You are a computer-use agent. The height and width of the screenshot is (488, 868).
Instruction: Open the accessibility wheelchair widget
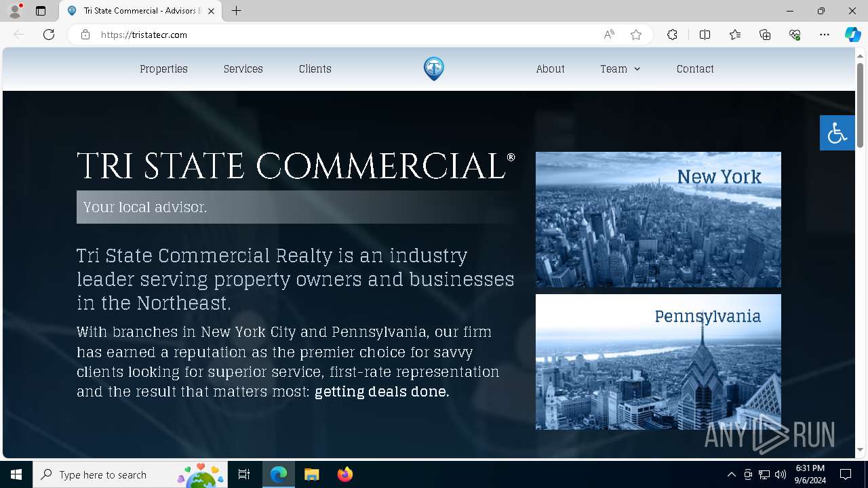pos(837,133)
